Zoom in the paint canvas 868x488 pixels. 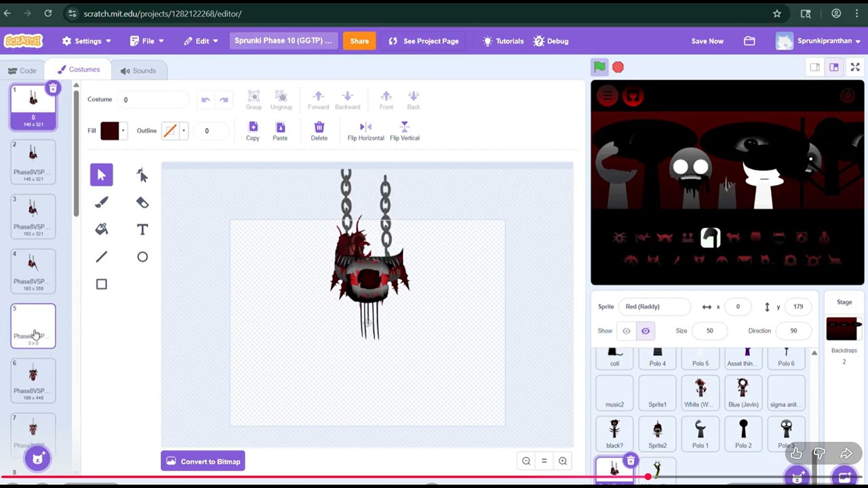point(562,462)
